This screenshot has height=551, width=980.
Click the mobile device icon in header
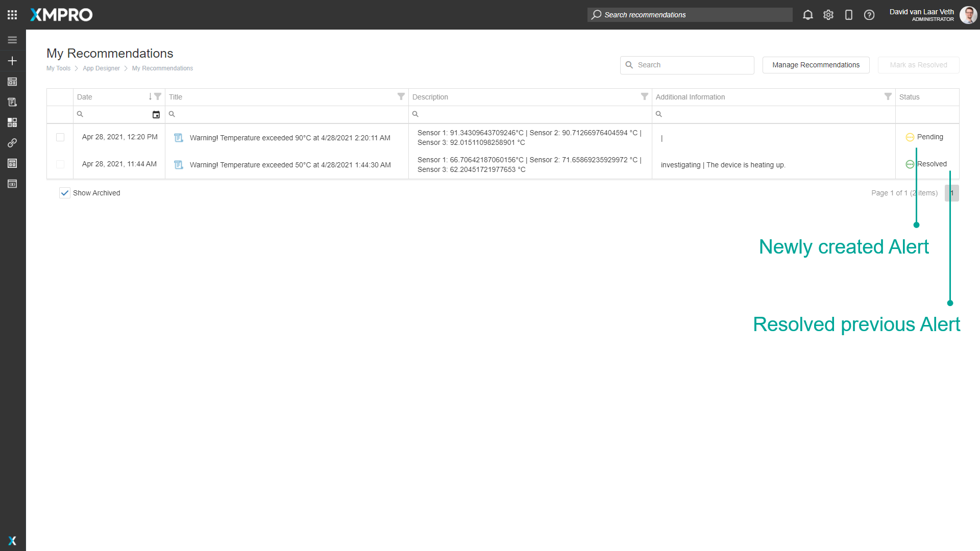(848, 15)
